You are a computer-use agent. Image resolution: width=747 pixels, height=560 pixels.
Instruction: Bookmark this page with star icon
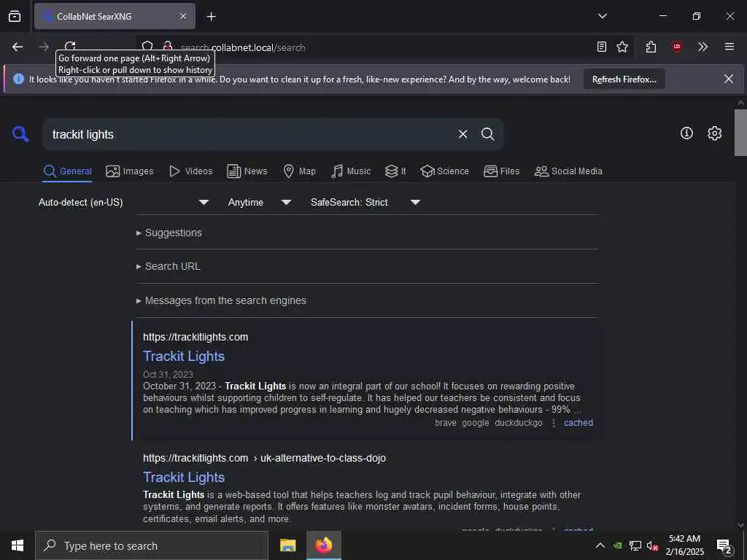622,47
